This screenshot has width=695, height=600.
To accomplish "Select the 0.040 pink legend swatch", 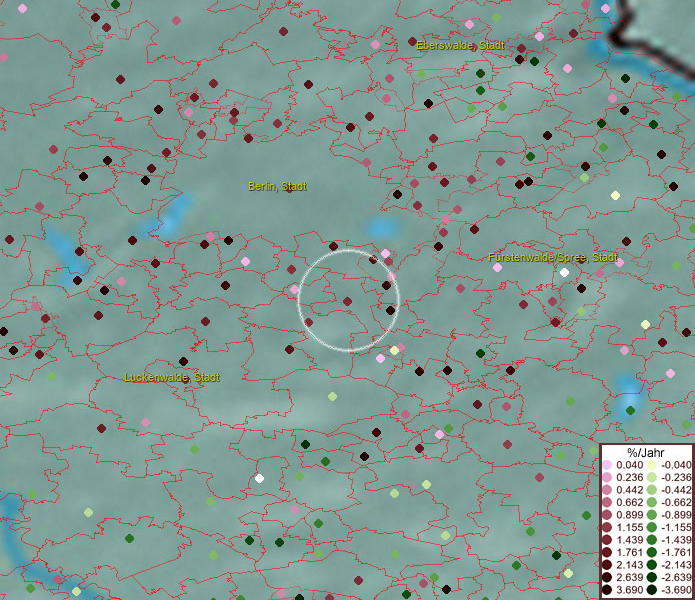I will [607, 465].
